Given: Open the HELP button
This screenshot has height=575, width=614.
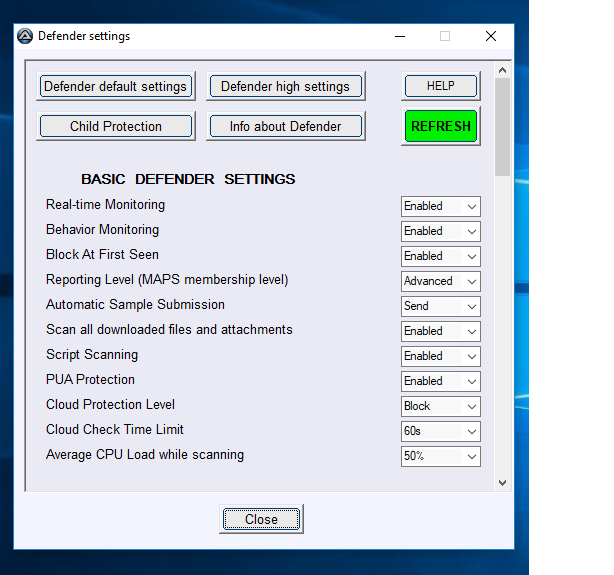Looking at the screenshot, I should pyautogui.click(x=440, y=86).
